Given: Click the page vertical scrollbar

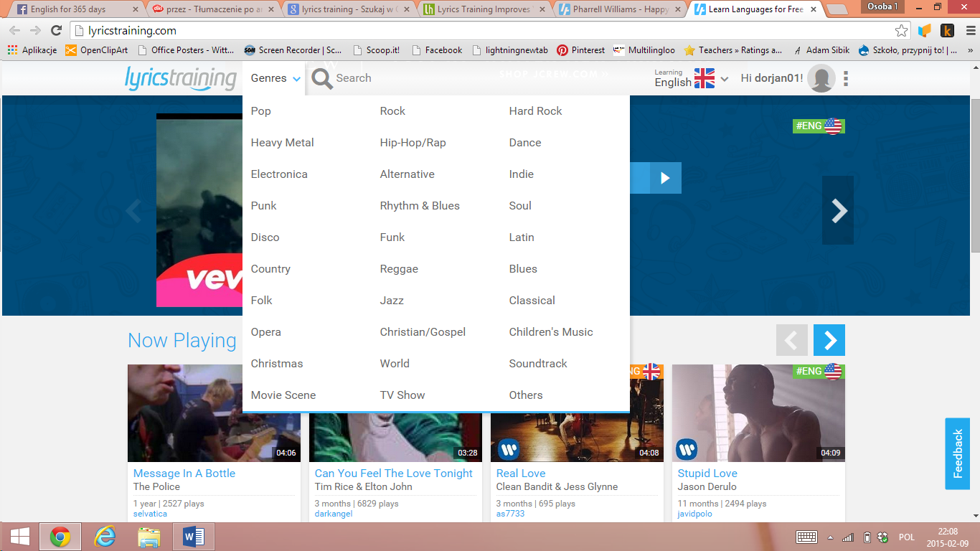Looking at the screenshot, I should [975, 176].
